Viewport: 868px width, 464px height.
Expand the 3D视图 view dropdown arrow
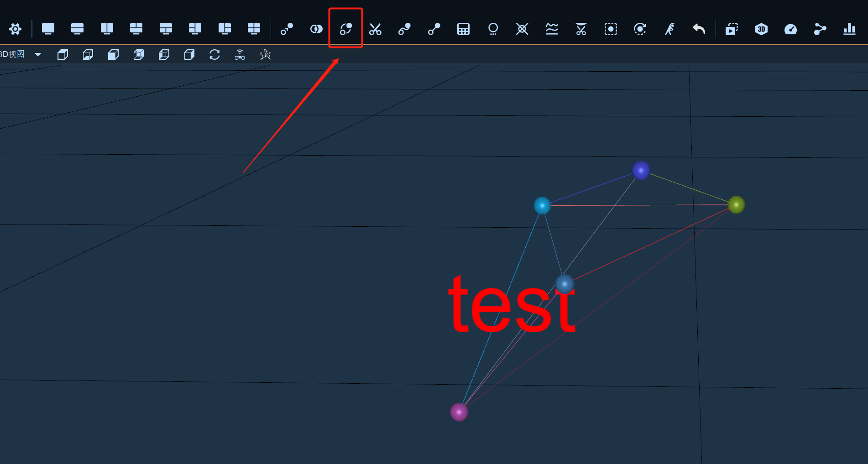coord(38,54)
